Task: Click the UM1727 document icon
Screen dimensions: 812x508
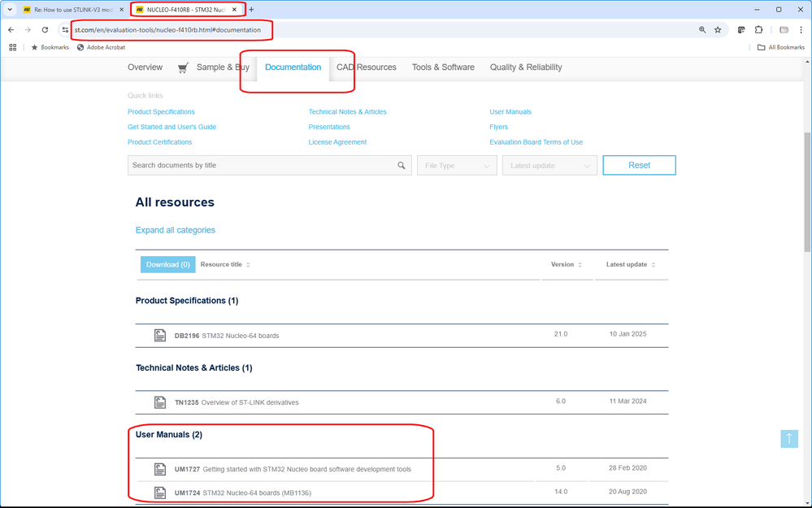Action: (160, 469)
